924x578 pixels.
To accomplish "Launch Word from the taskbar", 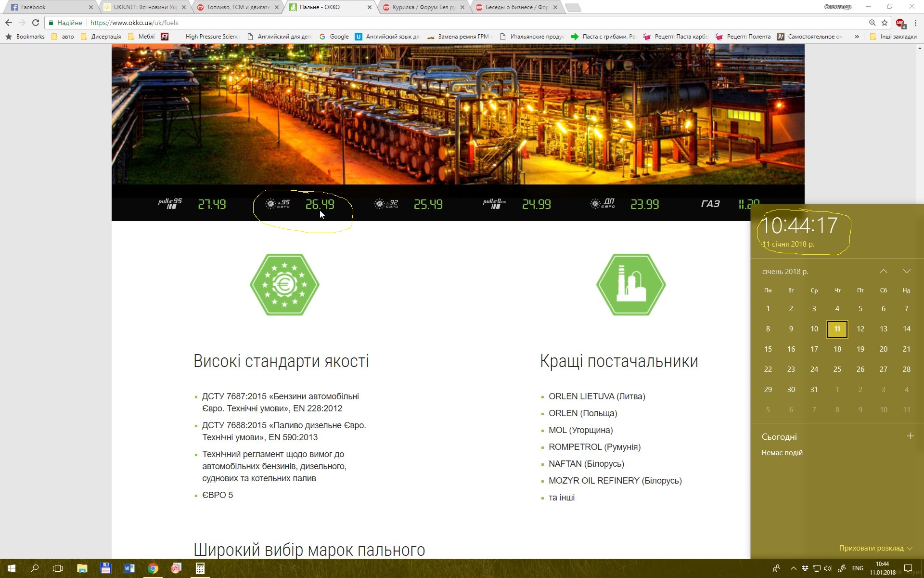I will 129,568.
